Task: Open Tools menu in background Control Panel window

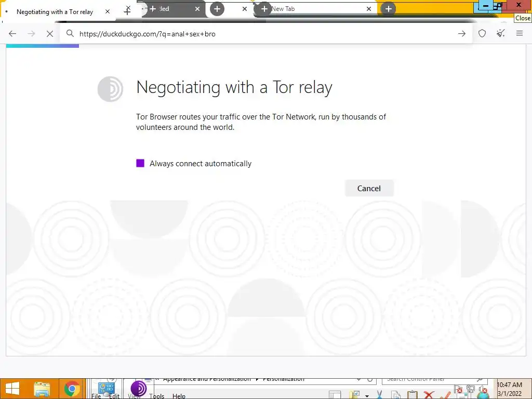Action: pos(156,396)
